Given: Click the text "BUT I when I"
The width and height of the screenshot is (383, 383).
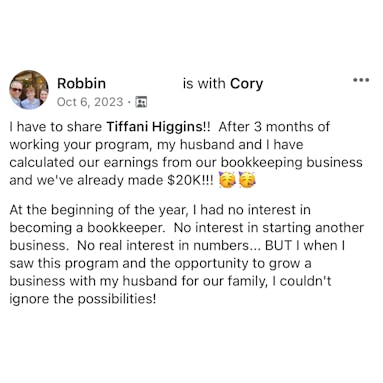Looking at the screenshot, I should 305,245.
